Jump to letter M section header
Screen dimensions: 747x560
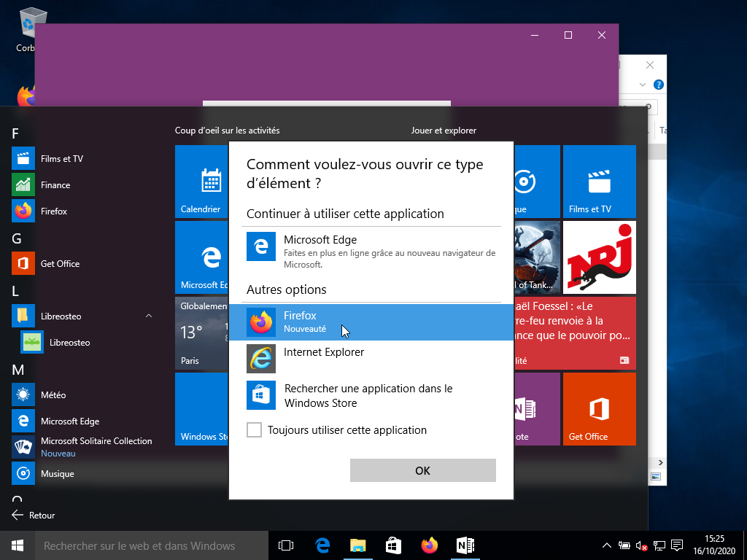(18, 370)
